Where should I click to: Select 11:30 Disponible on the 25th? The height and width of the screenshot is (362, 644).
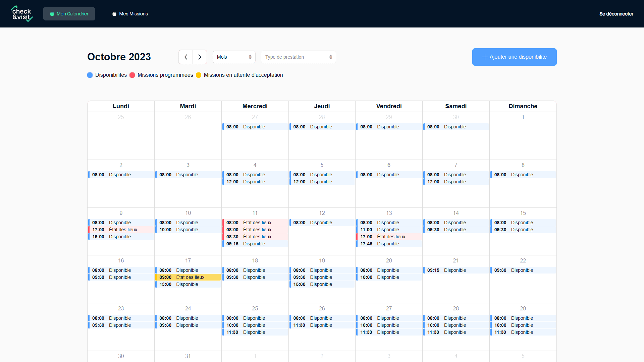coord(255,332)
